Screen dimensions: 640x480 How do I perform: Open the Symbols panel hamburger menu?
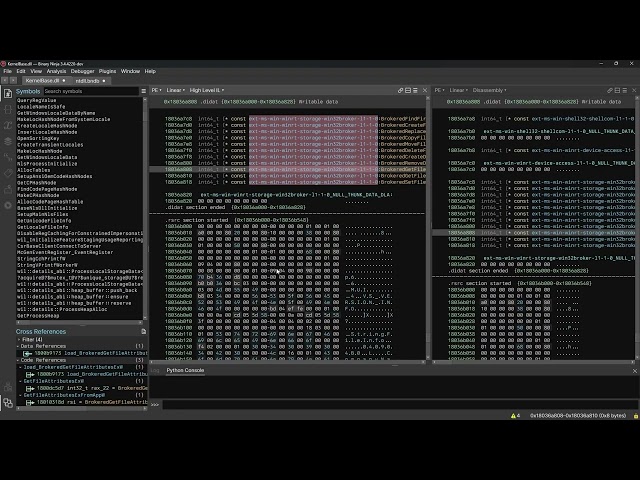(143, 91)
